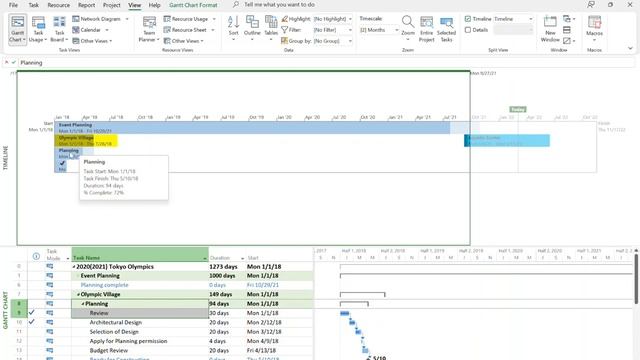Open the Outline options
This screenshot has width=640, height=360.
[252, 27]
